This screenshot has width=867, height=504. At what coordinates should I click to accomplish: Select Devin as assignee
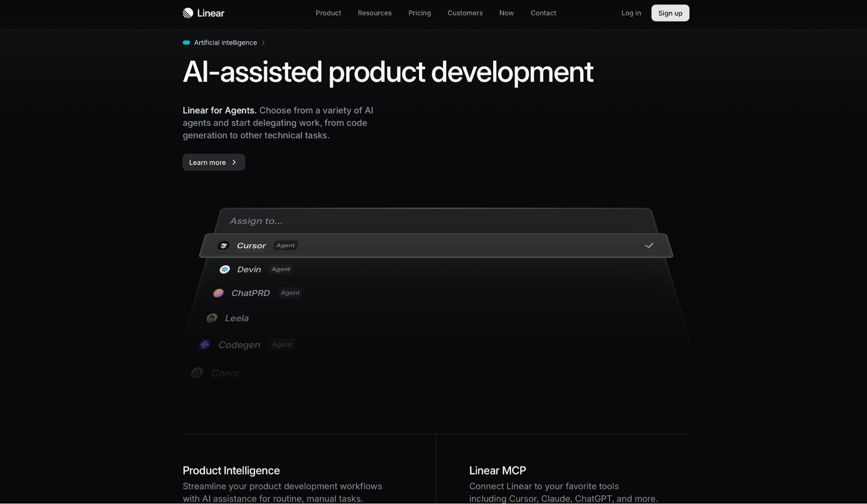point(249,269)
